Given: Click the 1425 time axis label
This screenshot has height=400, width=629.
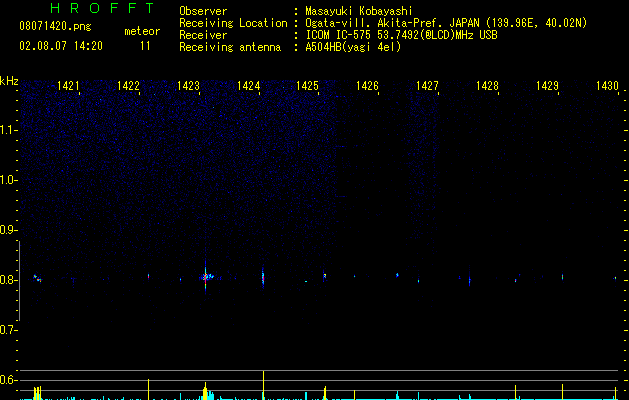Looking at the screenshot, I should 307,86.
